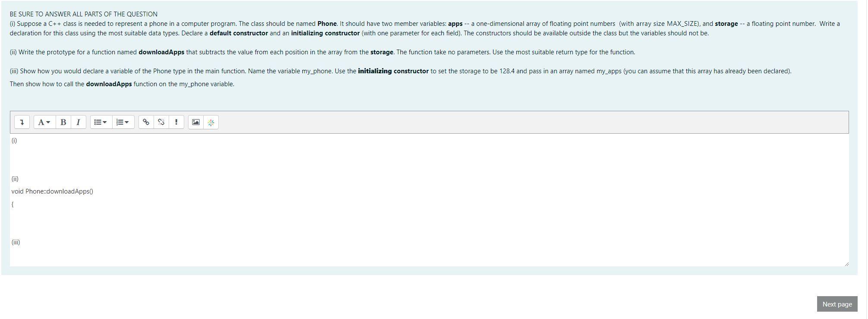Image resolution: width=868 pixels, height=319 pixels.
Task: Click the '(iii) Show how you would declare' paragraph
Action: (400, 71)
